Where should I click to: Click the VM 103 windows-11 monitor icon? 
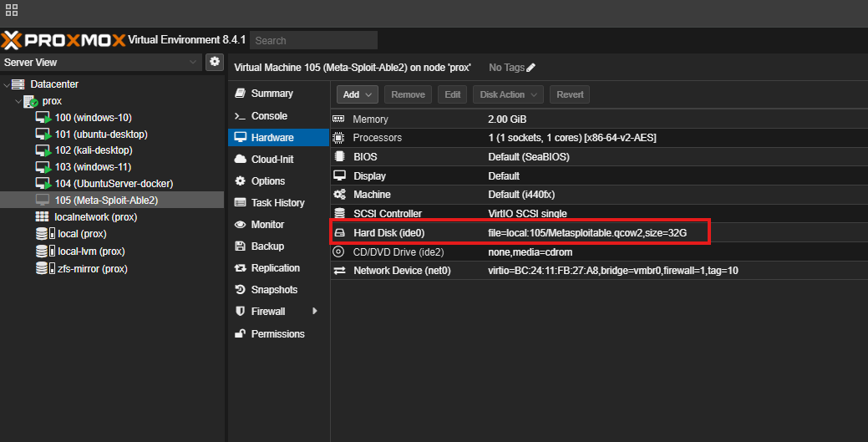pyautogui.click(x=43, y=167)
